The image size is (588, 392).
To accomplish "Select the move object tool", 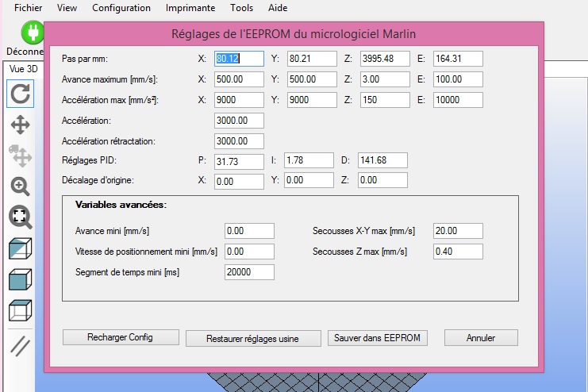I will pos(21,156).
